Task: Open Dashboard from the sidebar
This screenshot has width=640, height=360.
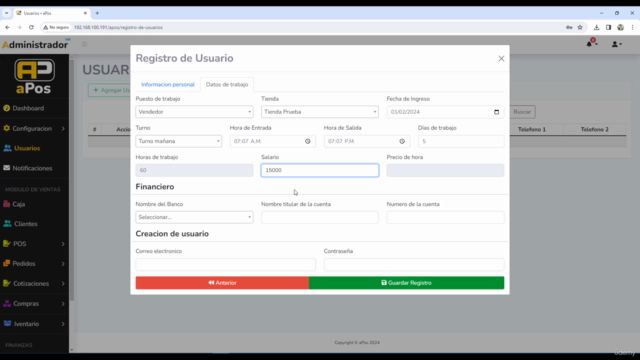Action: (x=28, y=108)
